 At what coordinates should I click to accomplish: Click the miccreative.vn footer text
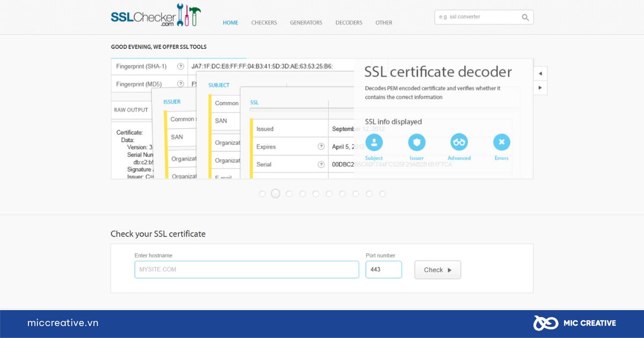click(x=63, y=323)
